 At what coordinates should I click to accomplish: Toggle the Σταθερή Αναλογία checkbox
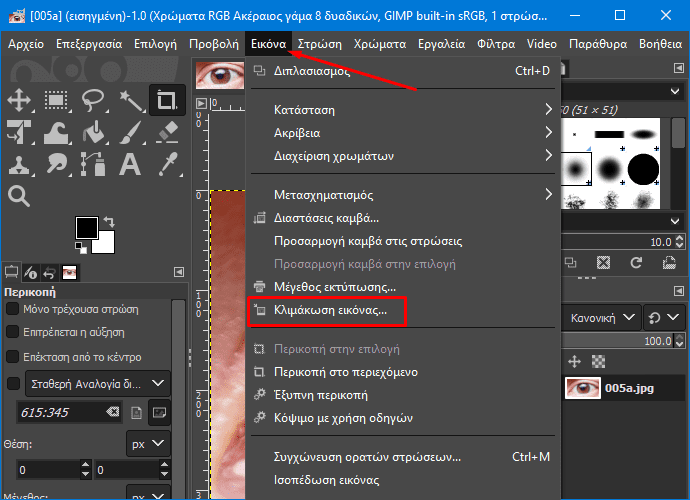pyautogui.click(x=13, y=384)
